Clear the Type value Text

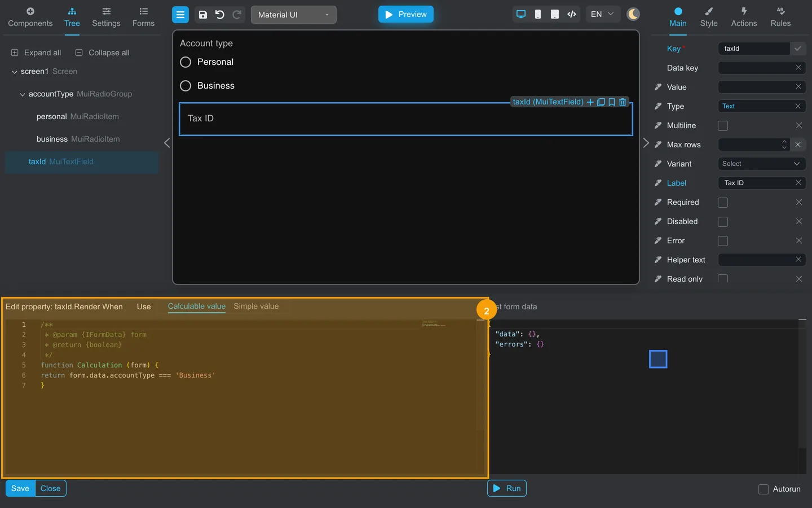point(798,106)
